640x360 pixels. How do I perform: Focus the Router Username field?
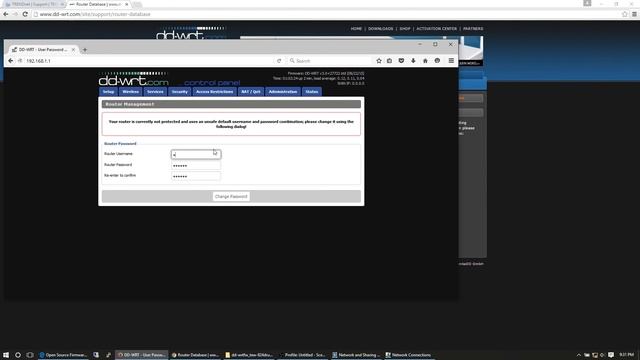pos(196,154)
